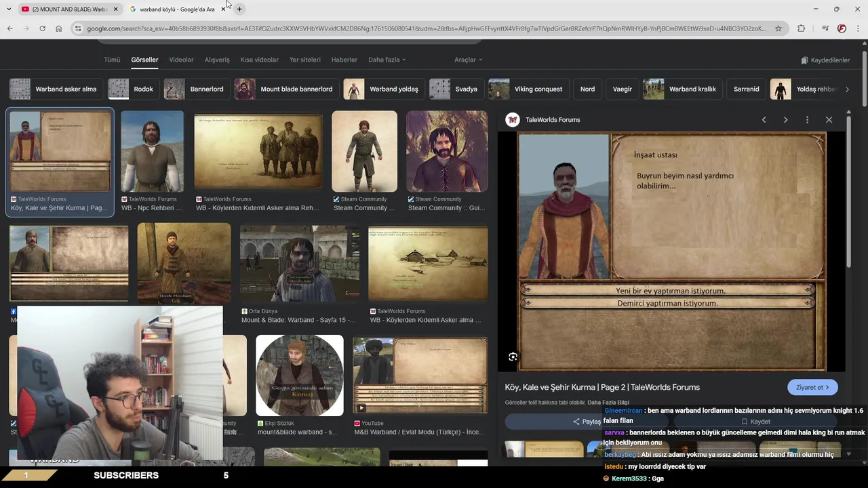Select the Nord filter chip
The height and width of the screenshot is (488, 868).
click(x=587, y=89)
